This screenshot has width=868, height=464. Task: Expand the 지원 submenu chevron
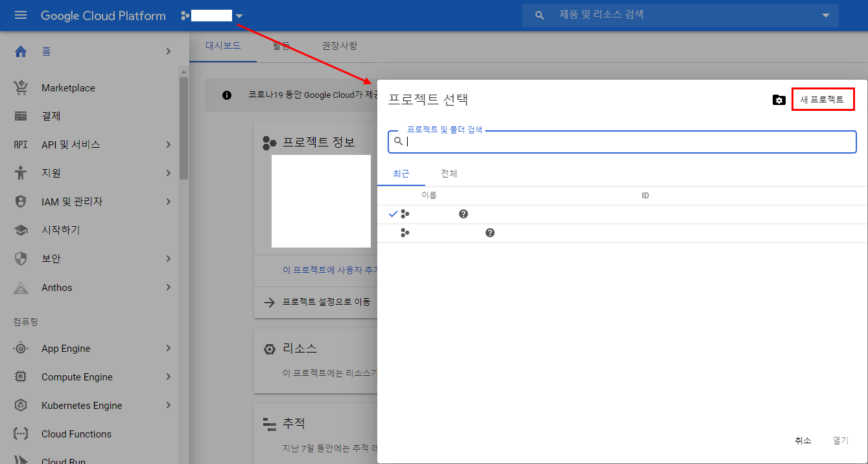tap(168, 173)
